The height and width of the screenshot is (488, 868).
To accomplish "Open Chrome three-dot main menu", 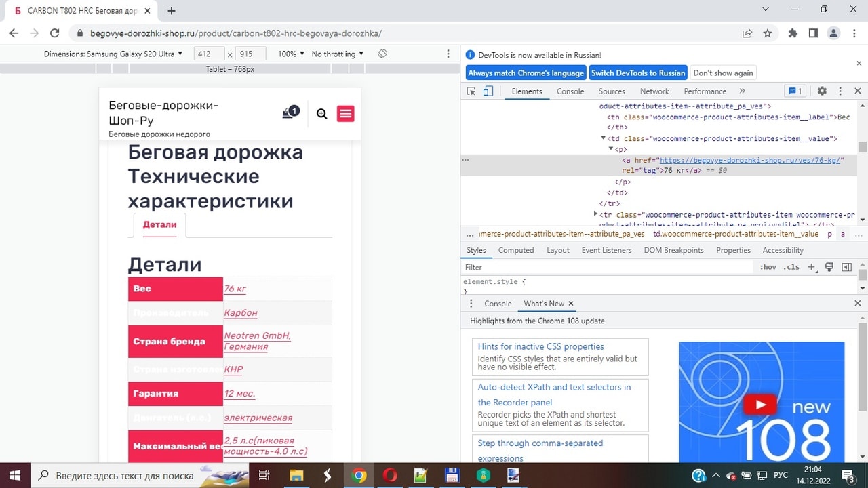I will [x=853, y=33].
